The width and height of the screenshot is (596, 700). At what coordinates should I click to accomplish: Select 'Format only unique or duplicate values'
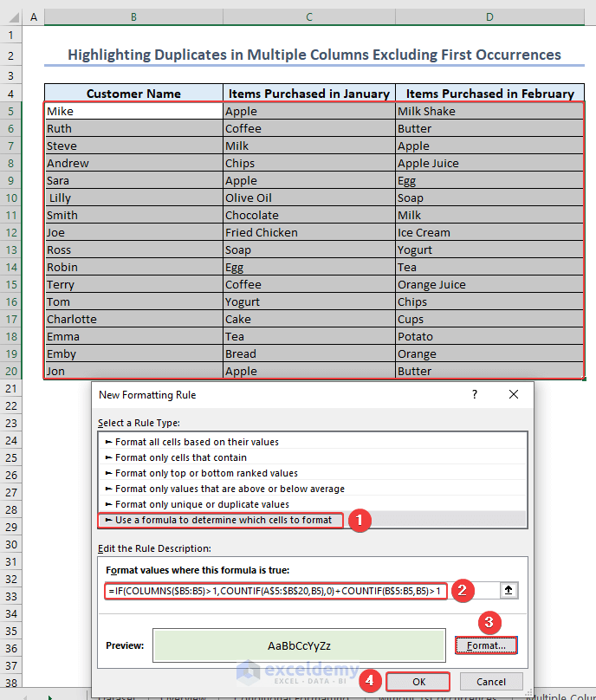tap(313, 504)
